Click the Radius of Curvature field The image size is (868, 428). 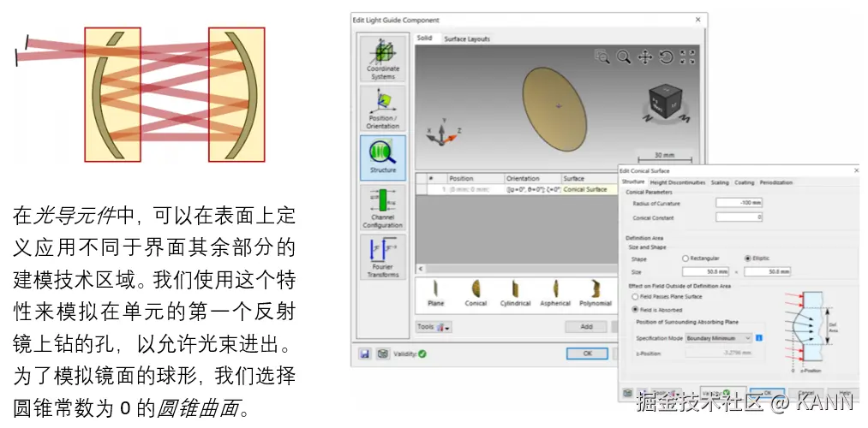tap(739, 203)
